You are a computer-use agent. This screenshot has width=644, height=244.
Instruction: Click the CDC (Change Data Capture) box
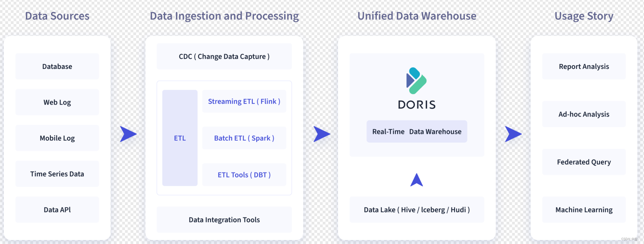point(224,56)
